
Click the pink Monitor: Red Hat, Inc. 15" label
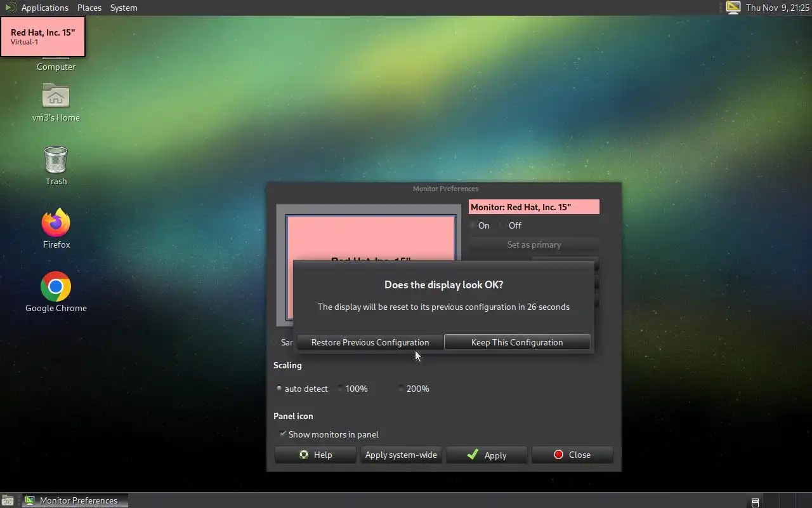[x=534, y=207]
